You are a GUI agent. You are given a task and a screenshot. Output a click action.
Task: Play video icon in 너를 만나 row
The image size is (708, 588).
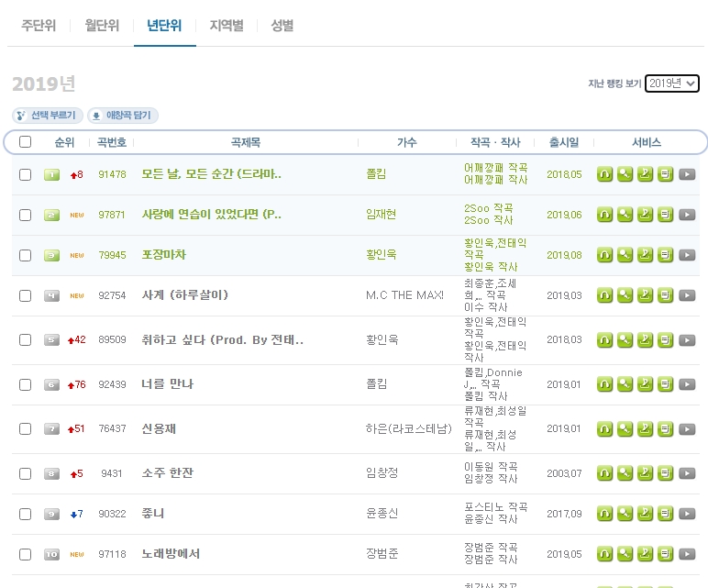click(x=687, y=383)
